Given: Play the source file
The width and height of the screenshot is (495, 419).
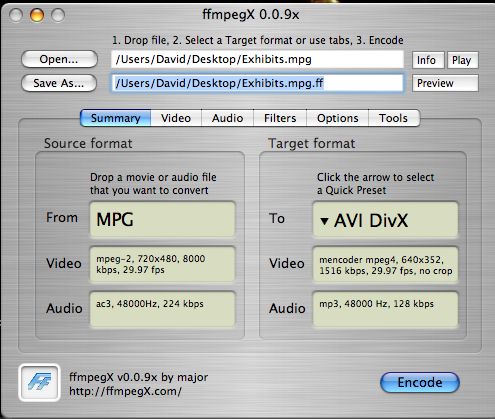Looking at the screenshot, I should 463,60.
